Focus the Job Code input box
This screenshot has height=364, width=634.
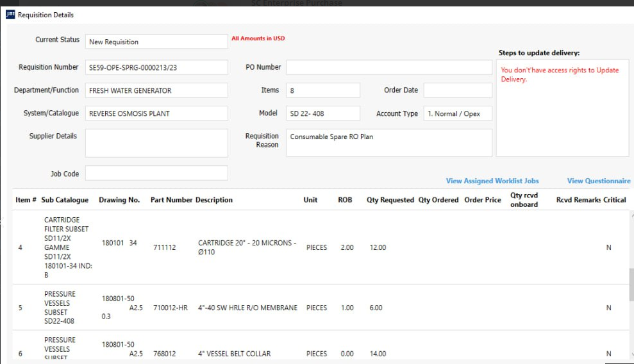(156, 173)
